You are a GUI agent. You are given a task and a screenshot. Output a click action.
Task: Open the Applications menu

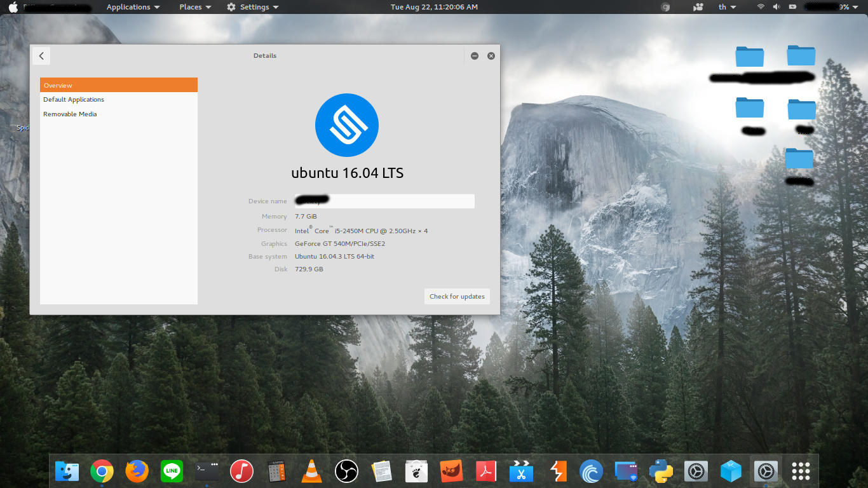[133, 7]
